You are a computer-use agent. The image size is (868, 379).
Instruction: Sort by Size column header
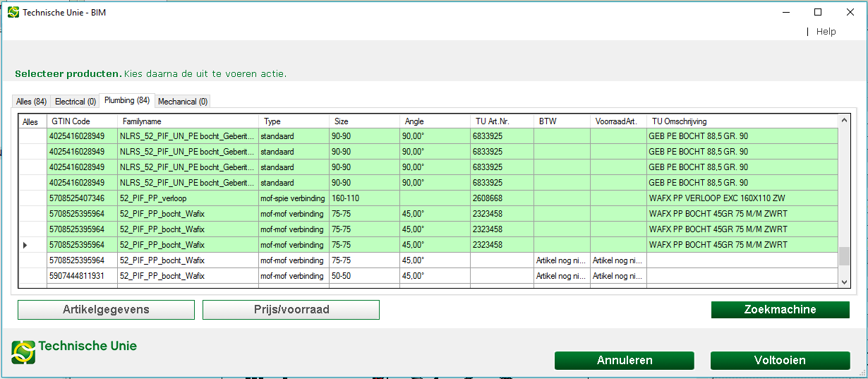[364, 121]
